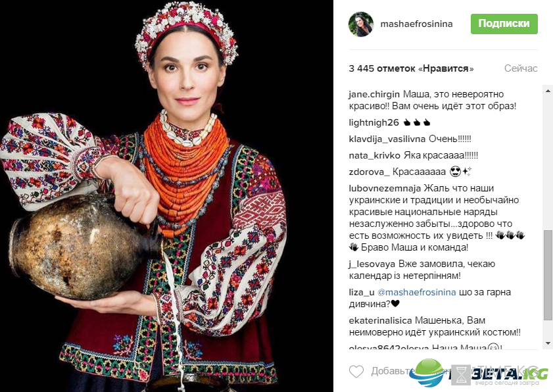Click the up arrow in the comments scrollbar
This screenshot has width=553, height=392.
tap(548, 91)
